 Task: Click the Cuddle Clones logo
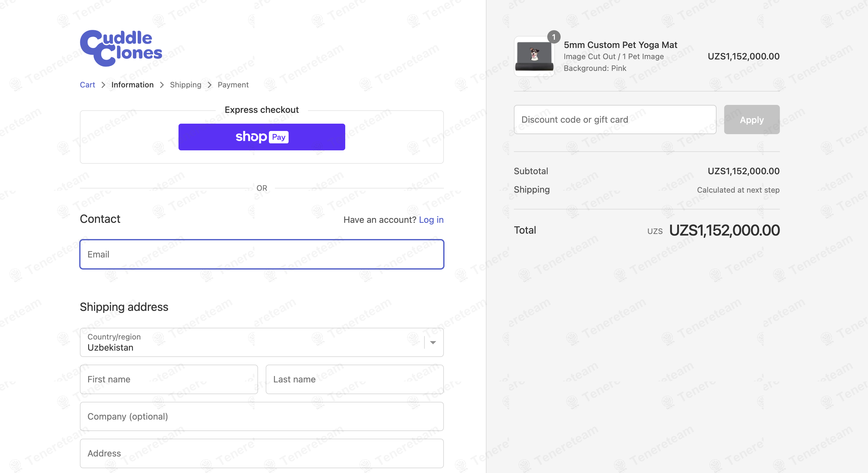click(121, 48)
